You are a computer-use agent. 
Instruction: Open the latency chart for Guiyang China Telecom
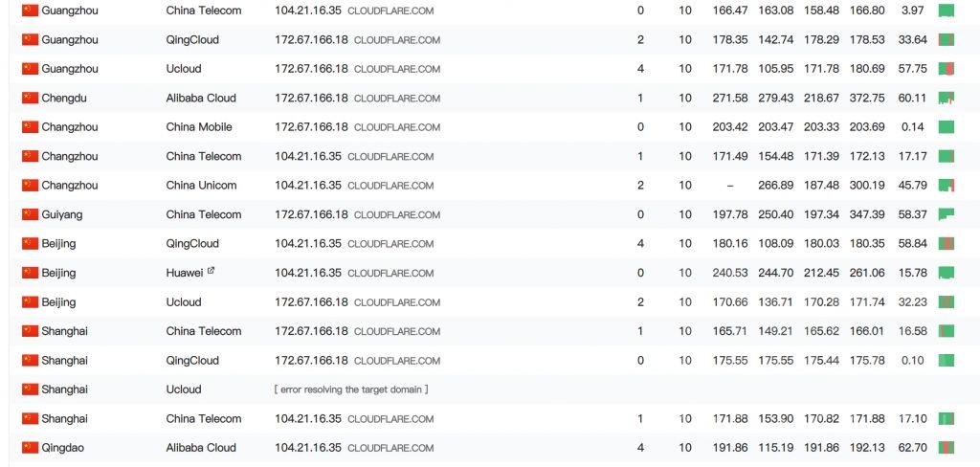click(947, 214)
